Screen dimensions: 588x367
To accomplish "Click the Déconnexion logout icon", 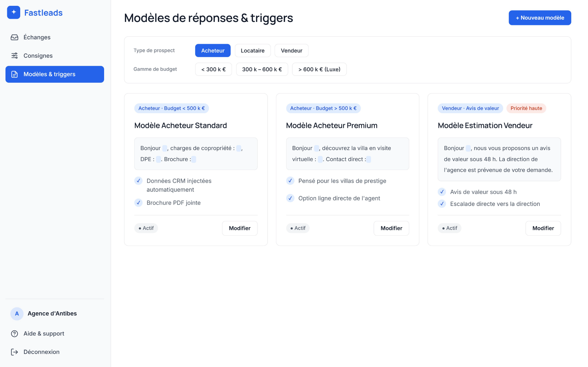I will (x=14, y=352).
